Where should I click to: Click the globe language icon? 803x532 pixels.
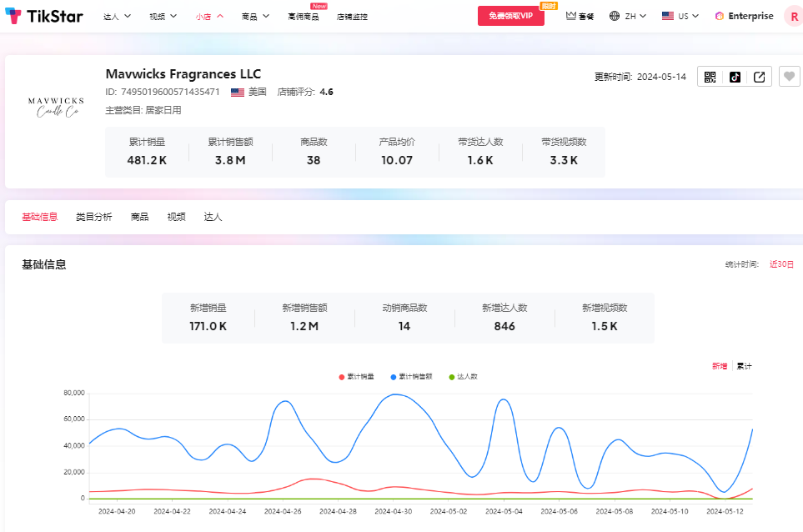(x=615, y=16)
